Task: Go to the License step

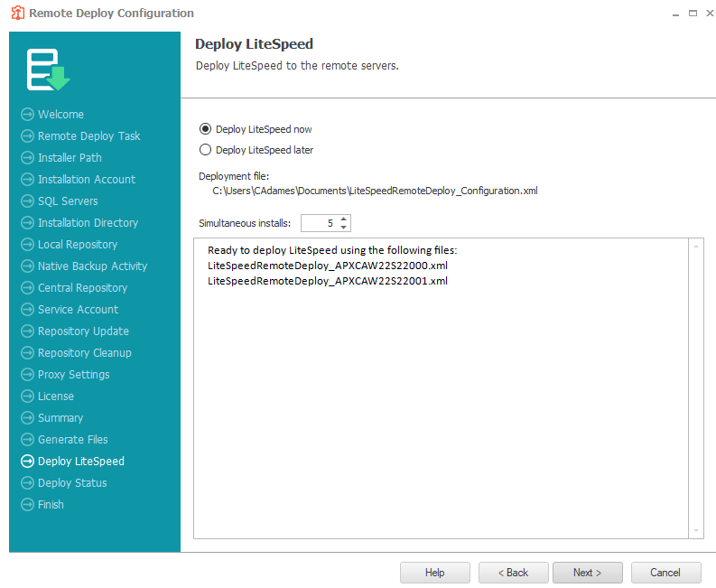Action: tap(56, 397)
